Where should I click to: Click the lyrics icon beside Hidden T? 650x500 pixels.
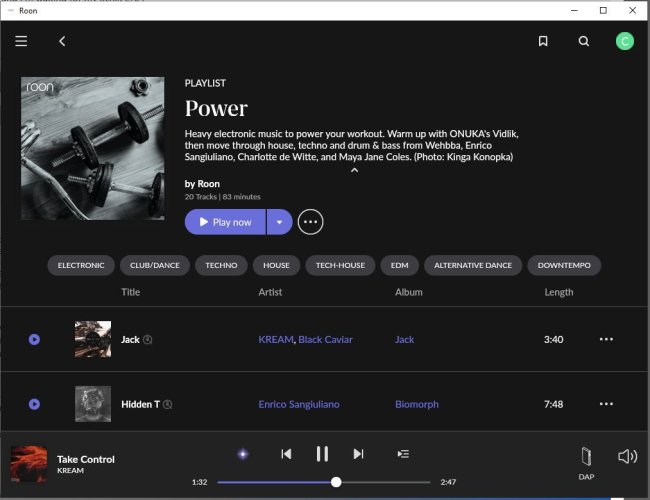tap(167, 404)
